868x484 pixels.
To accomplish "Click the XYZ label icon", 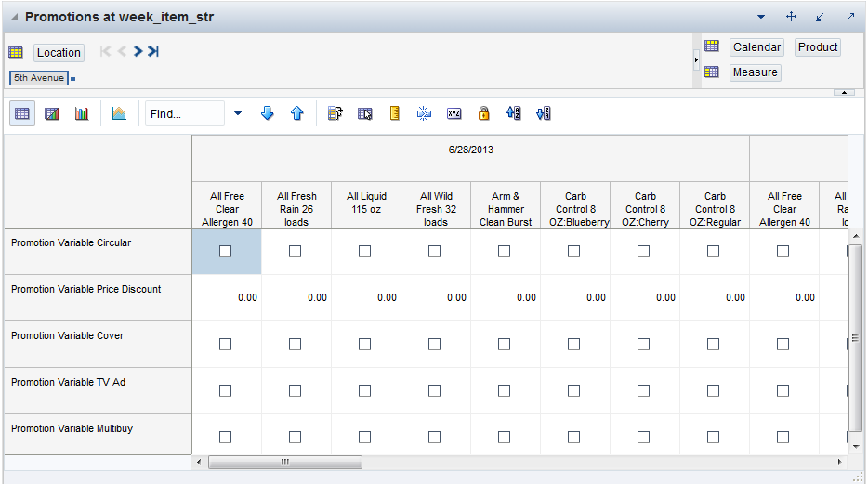I will coord(454,114).
